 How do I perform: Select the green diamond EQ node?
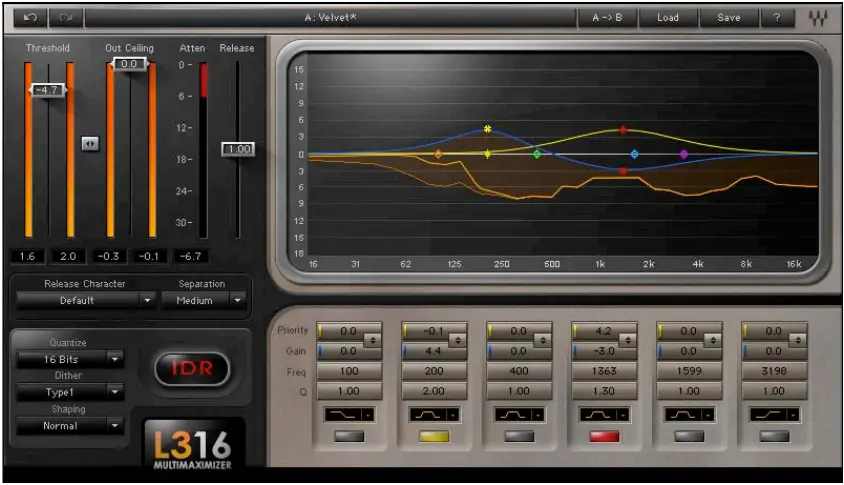pyautogui.click(x=537, y=154)
